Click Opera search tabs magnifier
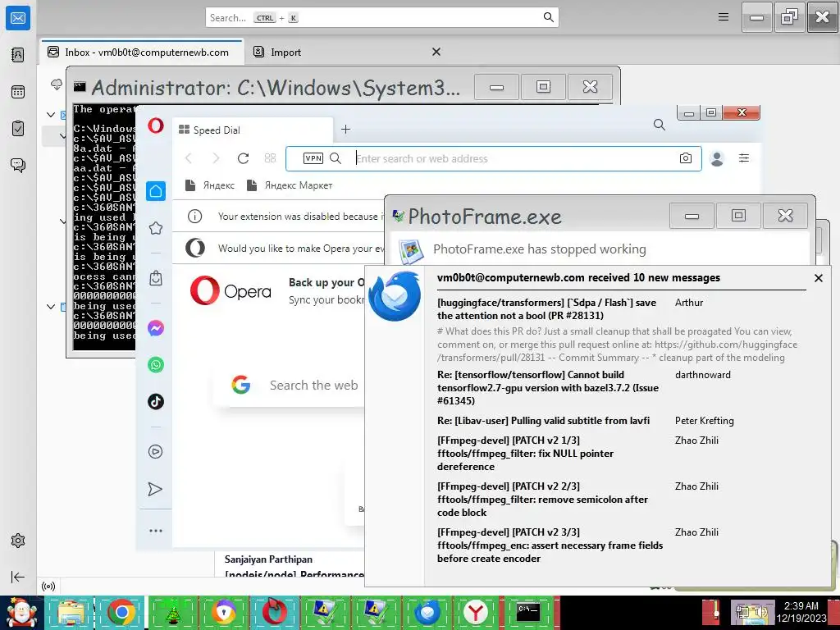 [x=660, y=125]
